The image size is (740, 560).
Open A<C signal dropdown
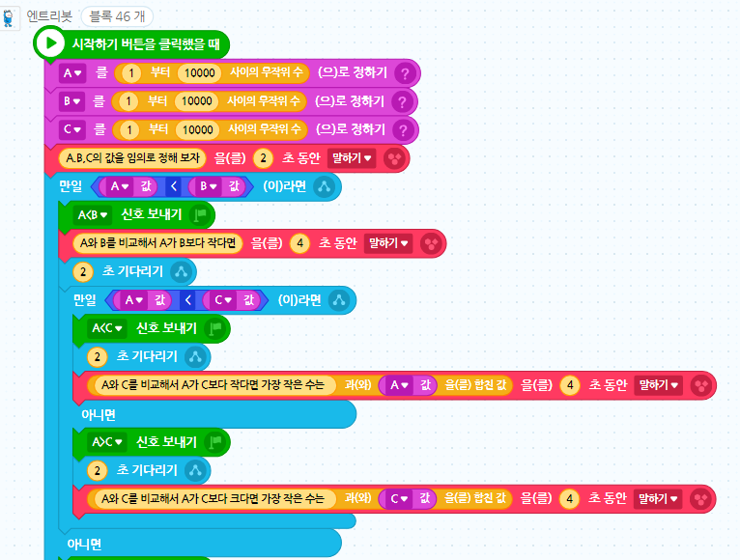107,328
